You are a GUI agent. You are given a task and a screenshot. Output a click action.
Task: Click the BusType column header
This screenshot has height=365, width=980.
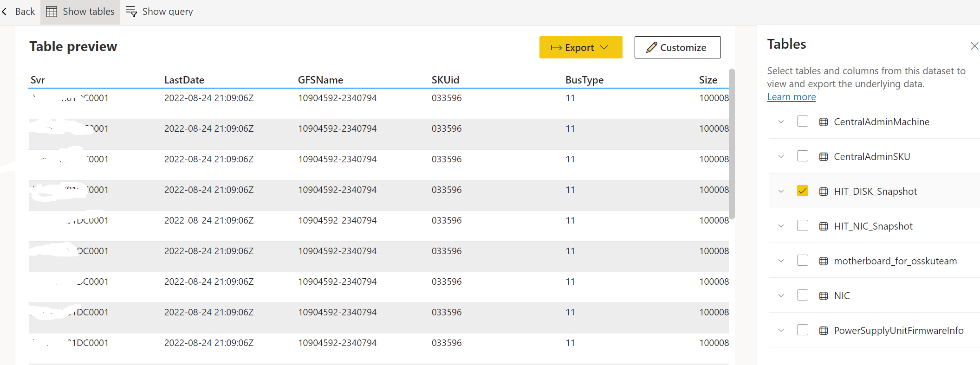point(584,80)
